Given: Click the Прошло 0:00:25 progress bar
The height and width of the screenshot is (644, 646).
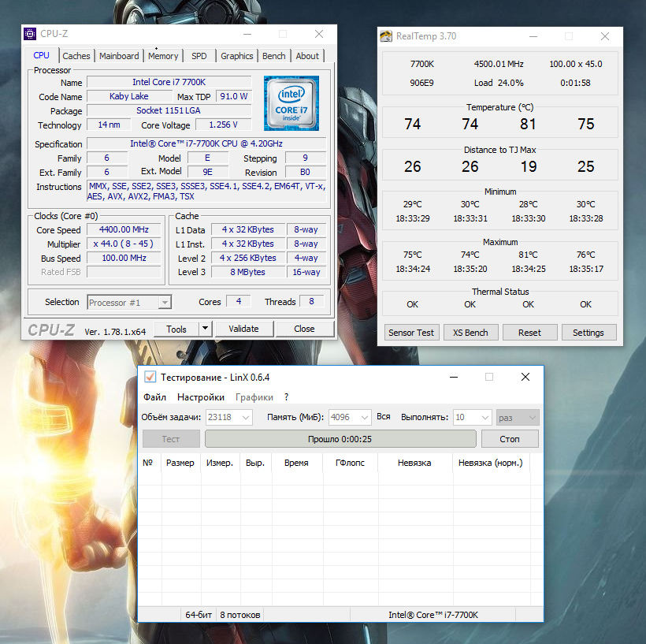Looking at the screenshot, I should pyautogui.click(x=340, y=439).
